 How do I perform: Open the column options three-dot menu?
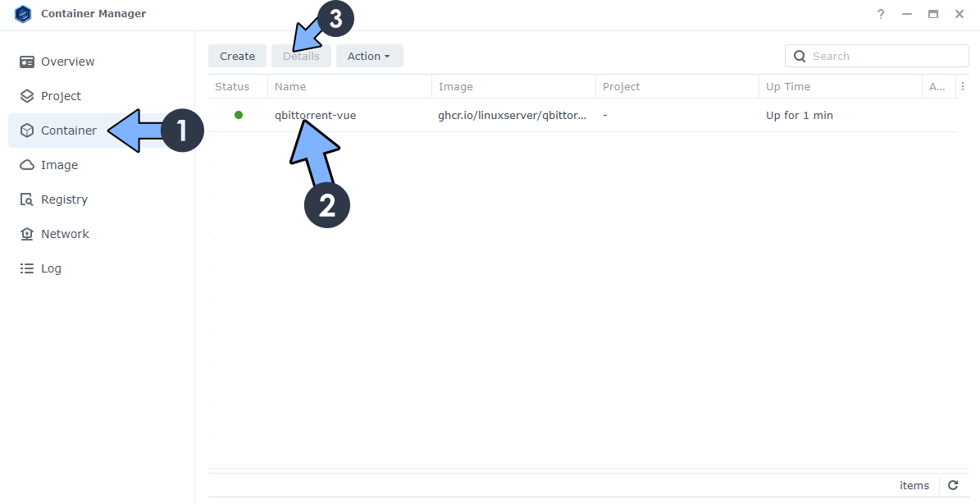tap(963, 86)
